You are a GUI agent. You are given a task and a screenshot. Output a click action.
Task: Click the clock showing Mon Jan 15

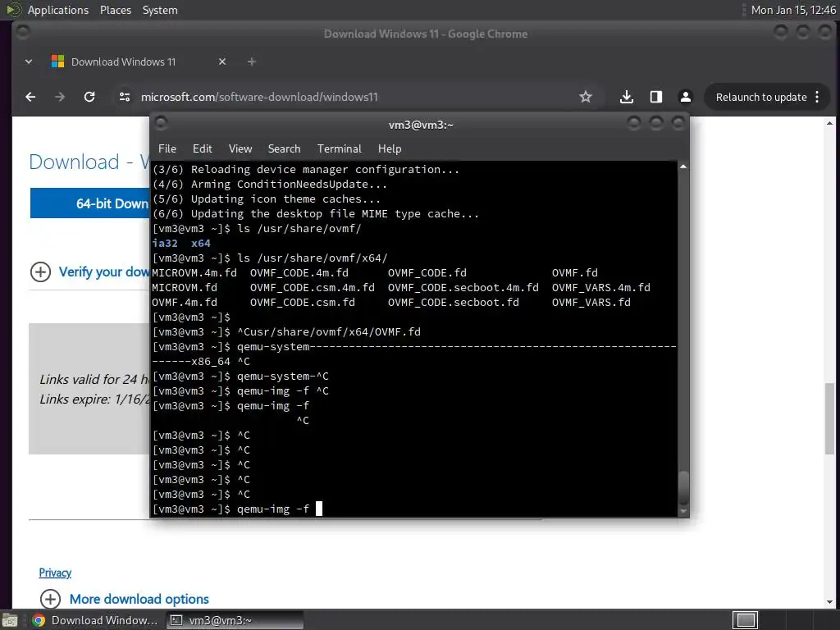pyautogui.click(x=793, y=10)
